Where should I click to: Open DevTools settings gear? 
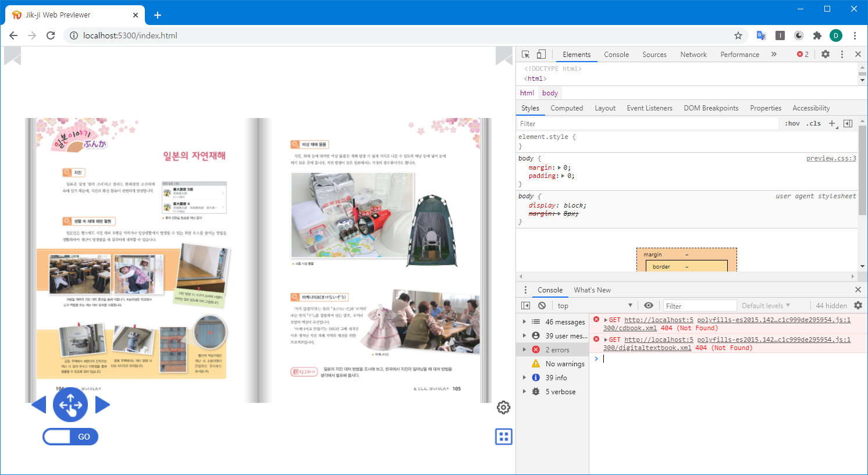(826, 53)
